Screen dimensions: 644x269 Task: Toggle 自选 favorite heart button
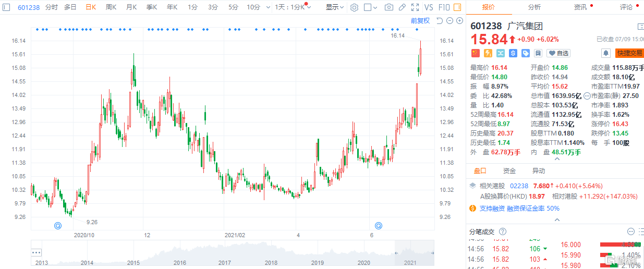click(x=558, y=53)
